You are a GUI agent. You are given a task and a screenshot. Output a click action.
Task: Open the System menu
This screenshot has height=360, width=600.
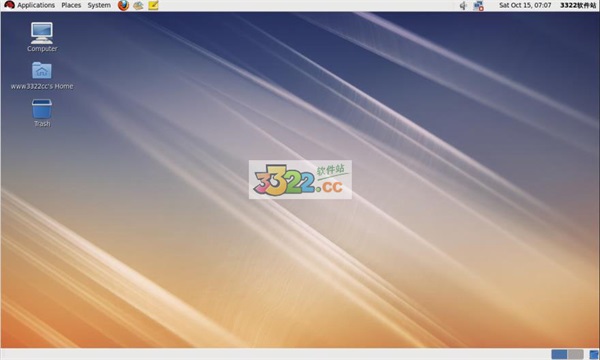pos(99,5)
